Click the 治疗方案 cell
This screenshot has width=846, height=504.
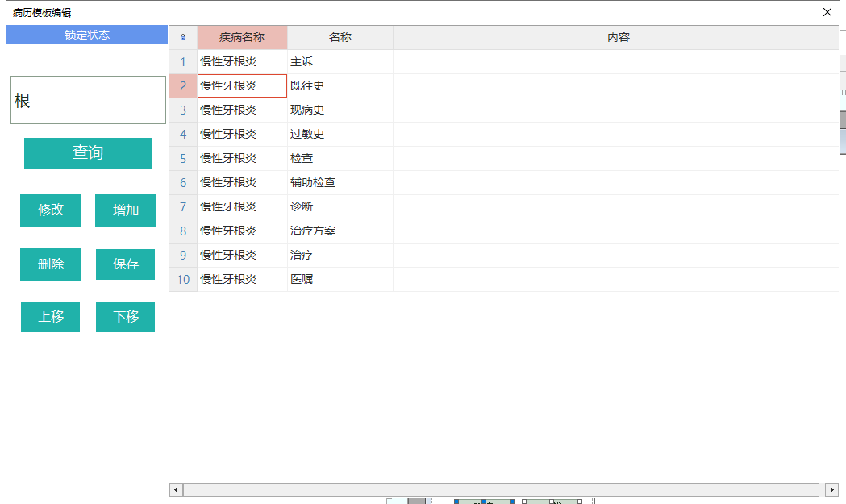[313, 231]
